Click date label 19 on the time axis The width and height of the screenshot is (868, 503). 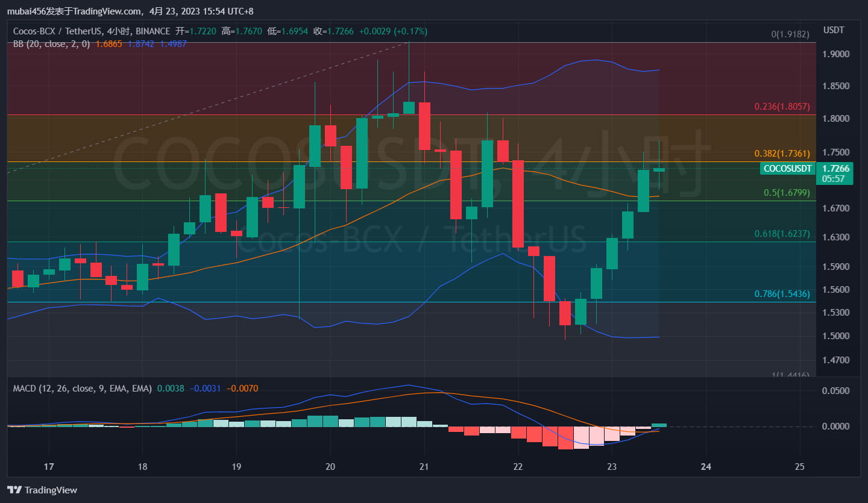pyautogui.click(x=236, y=466)
